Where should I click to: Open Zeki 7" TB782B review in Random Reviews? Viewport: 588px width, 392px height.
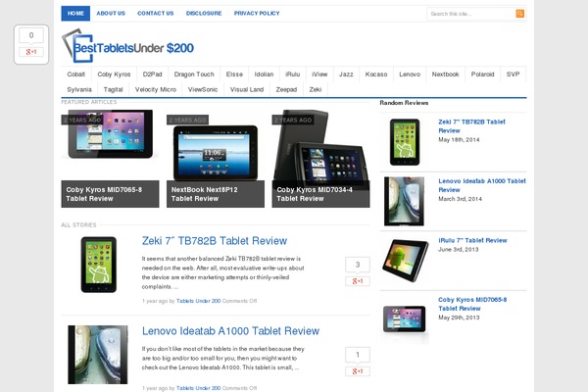pos(471,126)
